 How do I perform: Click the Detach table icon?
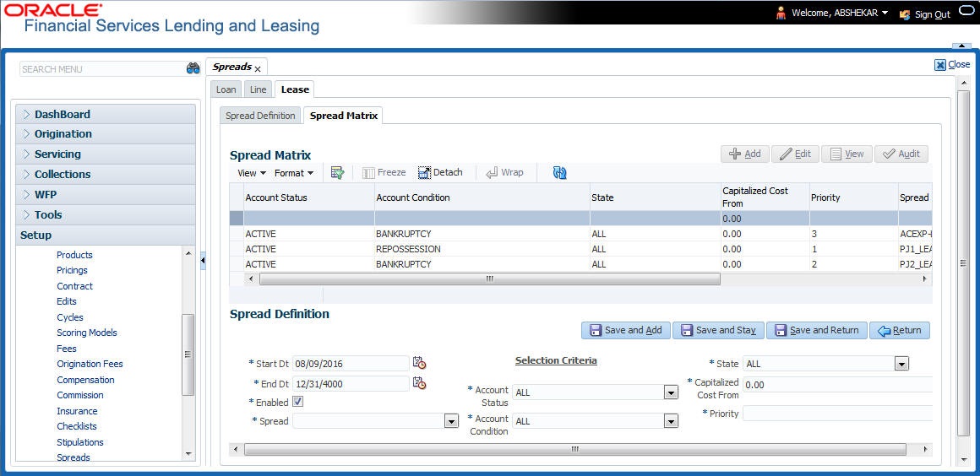click(x=440, y=172)
